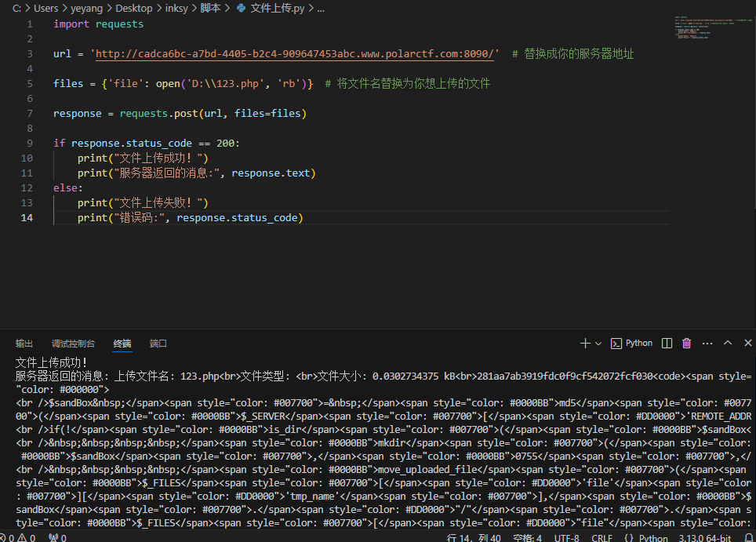Click the C: drive breadcrumb
The height and width of the screenshot is (542, 756).
(x=17, y=8)
